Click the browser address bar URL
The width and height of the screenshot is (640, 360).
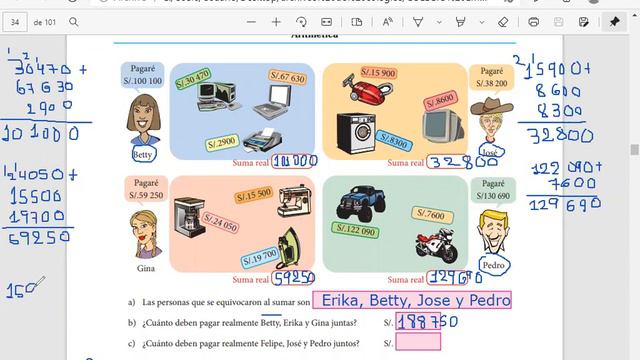click(x=324, y=1)
